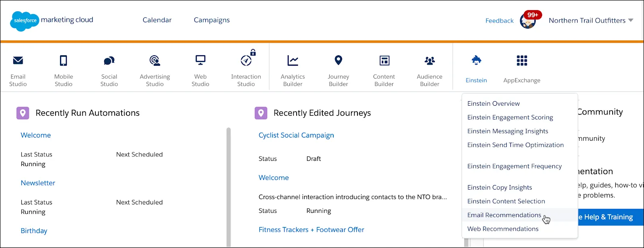The height and width of the screenshot is (248, 644).
Task: Click the user avatar with 99+ badge
Action: point(528,20)
